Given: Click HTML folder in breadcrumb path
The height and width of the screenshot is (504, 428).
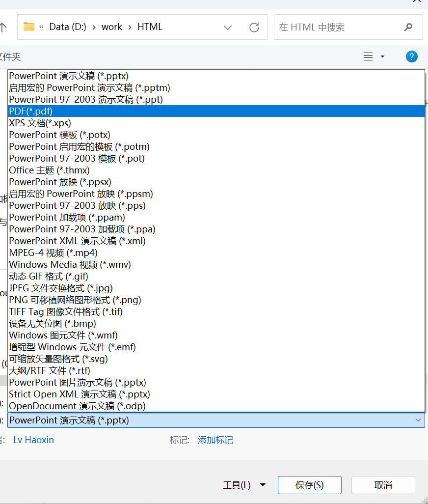Looking at the screenshot, I should click(x=150, y=27).
